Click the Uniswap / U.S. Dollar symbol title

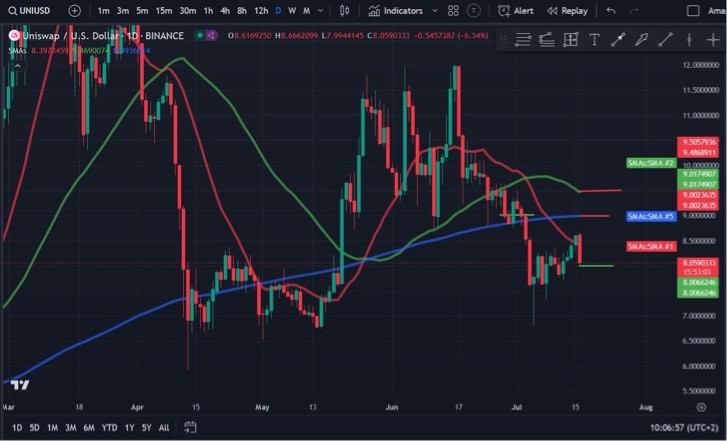(103, 36)
